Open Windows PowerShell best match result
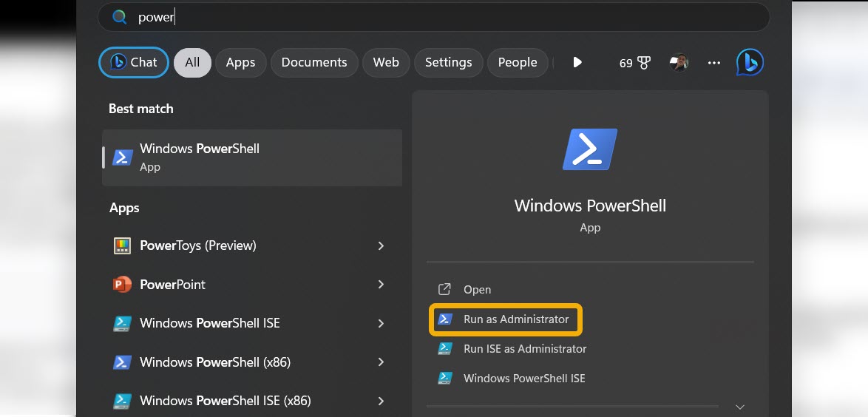Screen dimensions: 868x417 click(252, 157)
